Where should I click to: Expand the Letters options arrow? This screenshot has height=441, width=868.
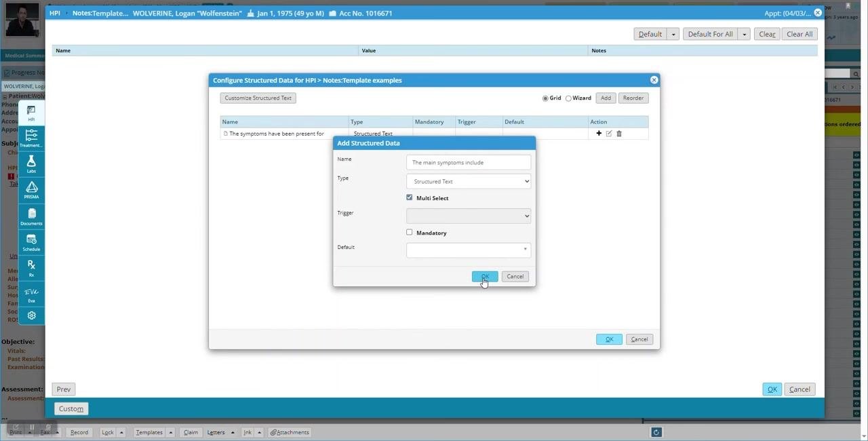(233, 432)
